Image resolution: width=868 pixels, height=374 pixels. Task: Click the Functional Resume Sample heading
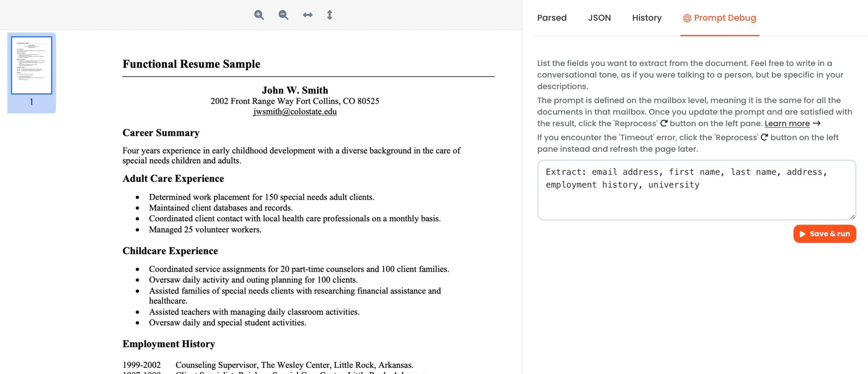[x=191, y=64]
